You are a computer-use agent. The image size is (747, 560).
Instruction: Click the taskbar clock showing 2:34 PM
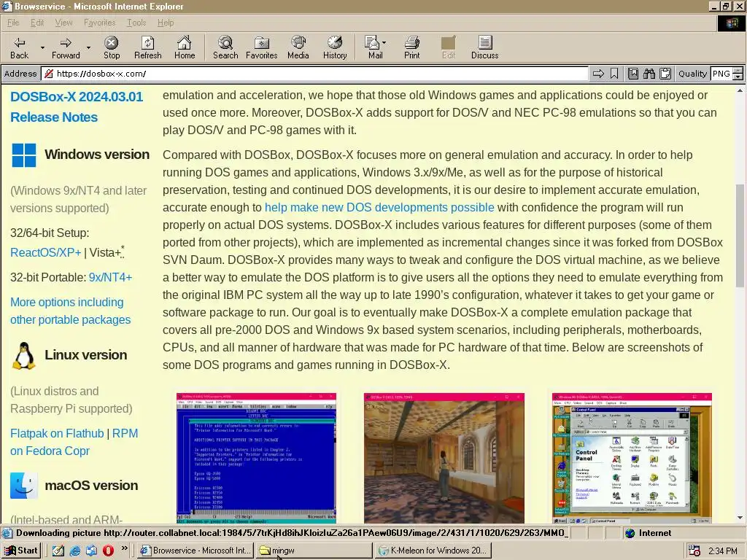[722, 551]
